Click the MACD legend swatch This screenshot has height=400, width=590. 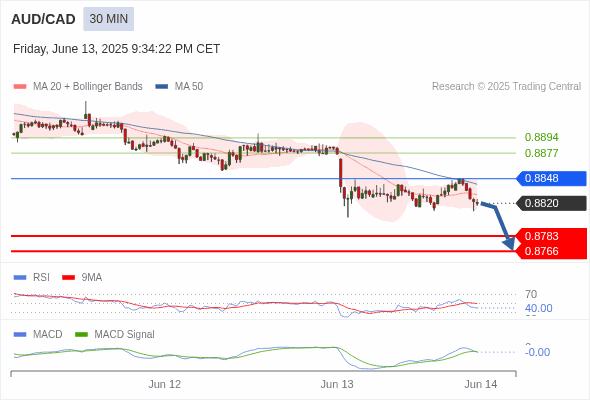click(x=20, y=334)
